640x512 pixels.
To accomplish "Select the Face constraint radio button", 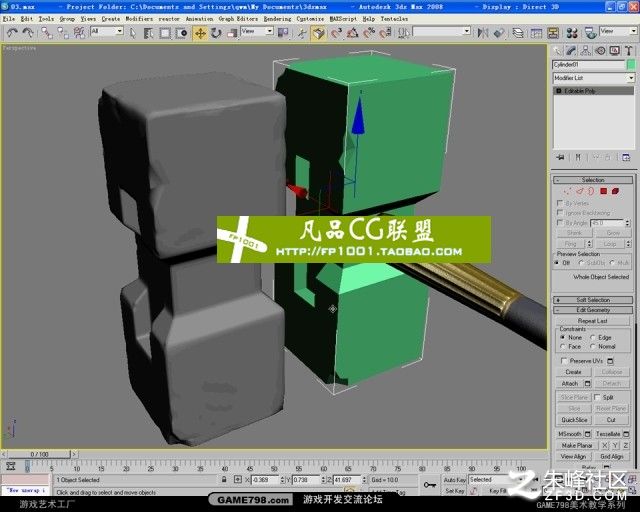I will click(563, 346).
